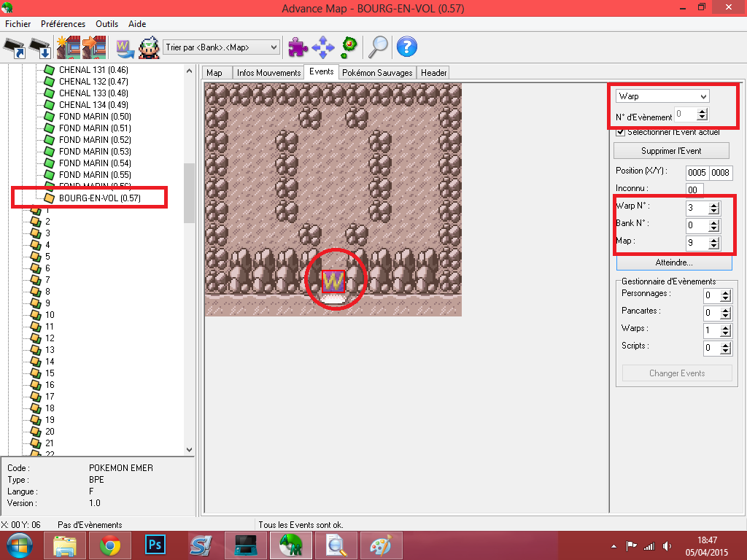Adjust the Warps count stepper

pyautogui.click(x=725, y=330)
